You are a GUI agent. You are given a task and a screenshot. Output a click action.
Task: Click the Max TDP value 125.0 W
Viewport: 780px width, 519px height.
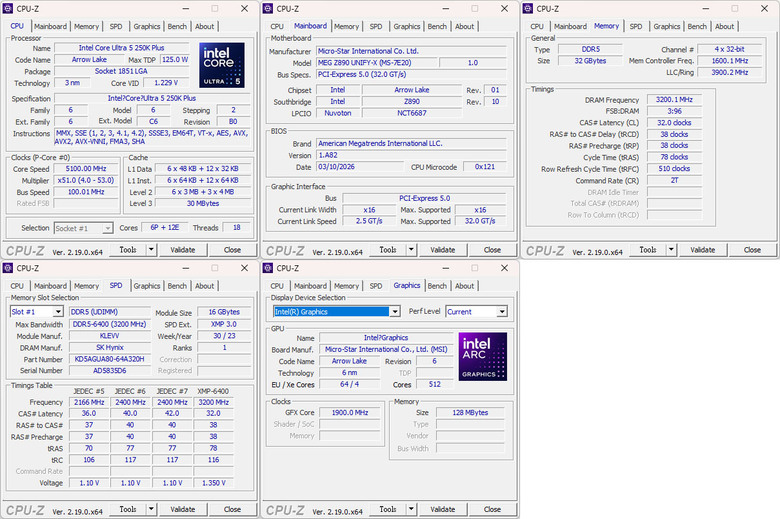pyautogui.click(x=175, y=59)
